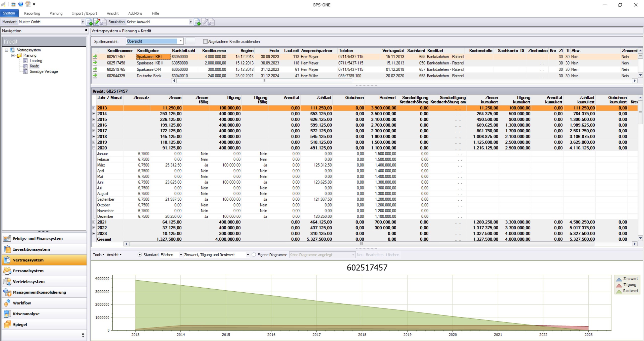Open the Add-Ons menu
The height and width of the screenshot is (341, 644).
point(135,13)
